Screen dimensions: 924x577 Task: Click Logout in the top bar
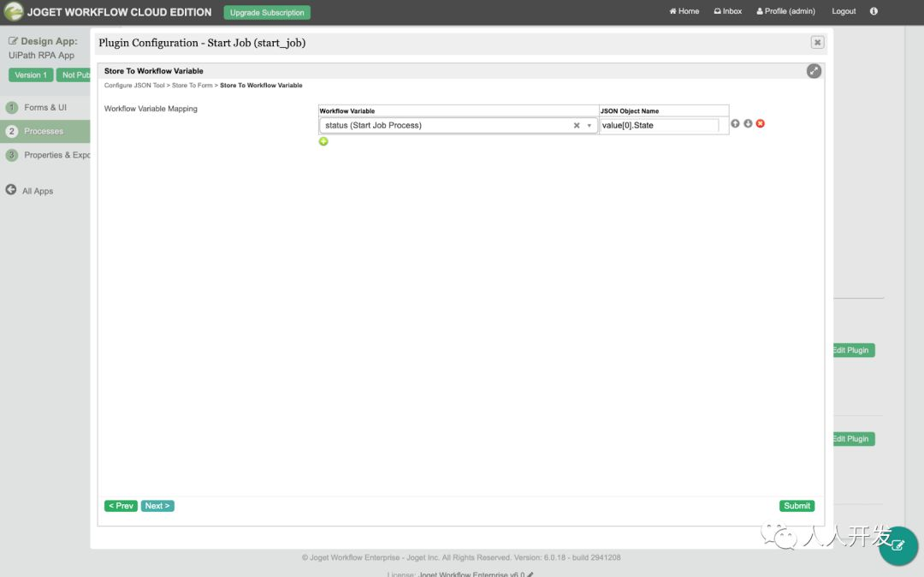pos(844,11)
